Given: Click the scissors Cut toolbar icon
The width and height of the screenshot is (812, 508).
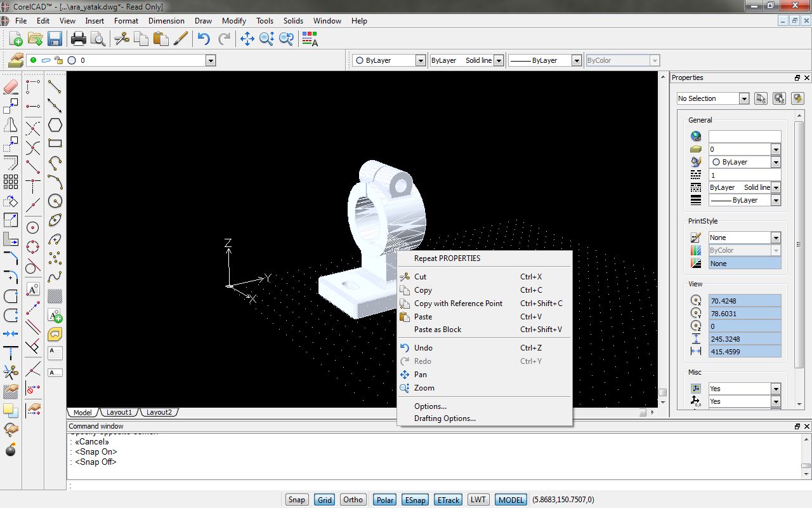Looking at the screenshot, I should pyautogui.click(x=121, y=39).
